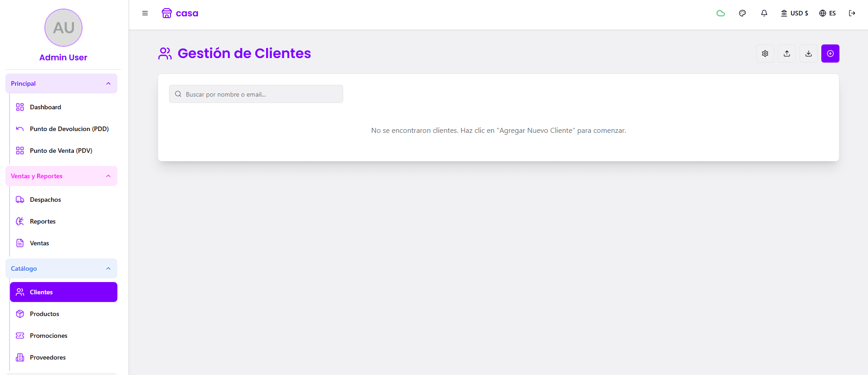Viewport: 868px width, 375px height.
Task: Change language via ES selector
Action: tap(828, 13)
